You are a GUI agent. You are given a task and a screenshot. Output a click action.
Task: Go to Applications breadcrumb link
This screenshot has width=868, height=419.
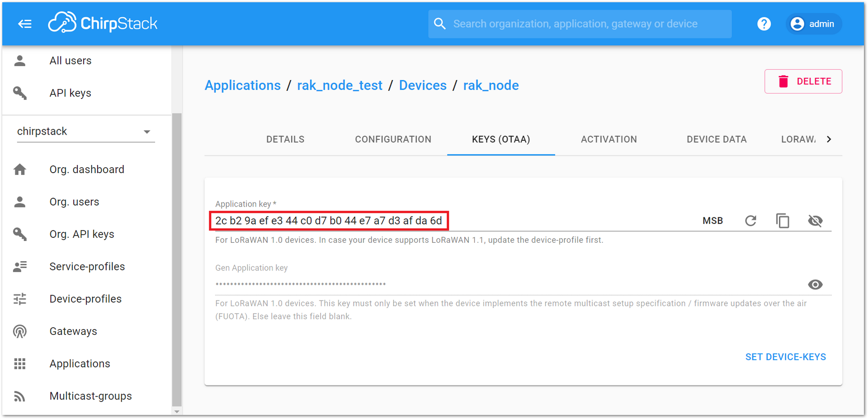[x=243, y=85]
